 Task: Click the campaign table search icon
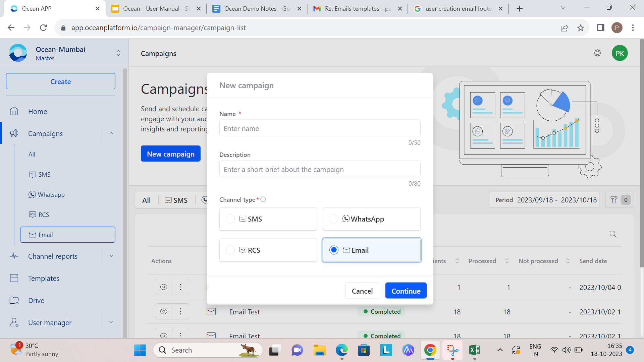[613, 234]
